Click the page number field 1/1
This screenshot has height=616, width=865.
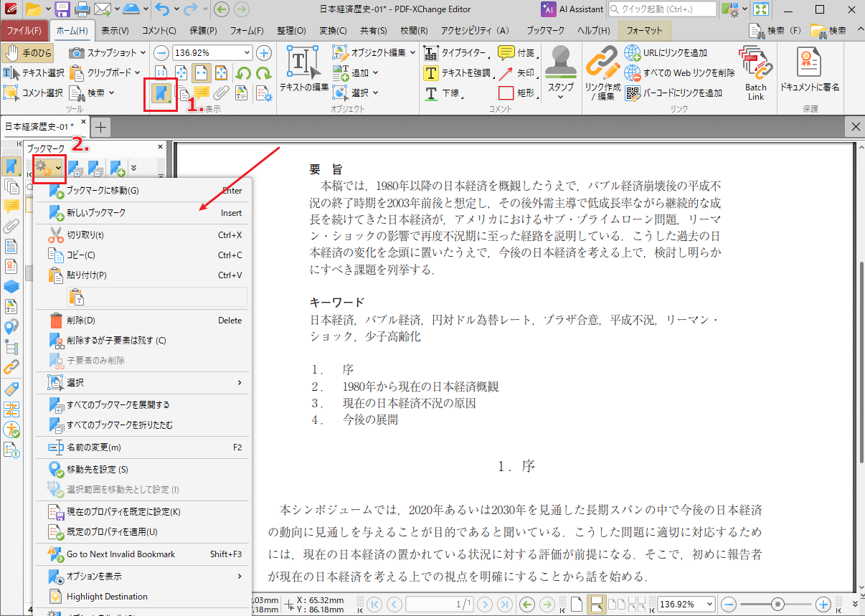coord(439,605)
